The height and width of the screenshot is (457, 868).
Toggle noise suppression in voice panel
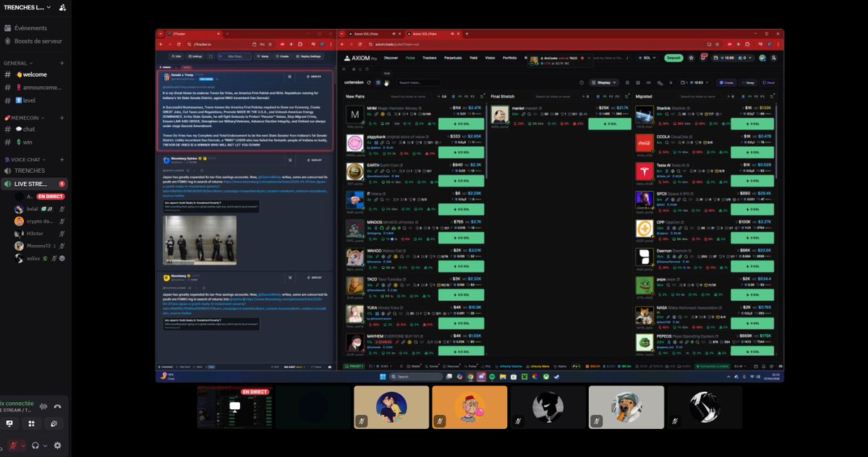tap(43, 406)
